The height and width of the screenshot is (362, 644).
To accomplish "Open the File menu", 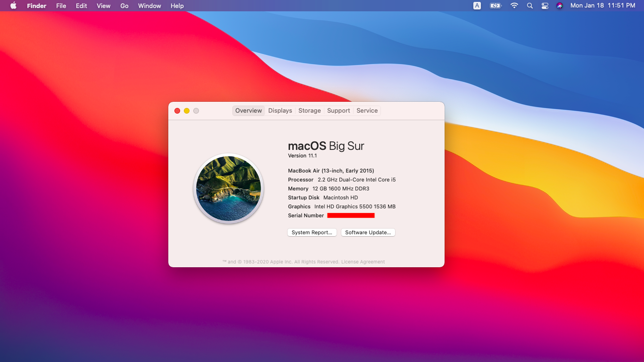I will point(61,6).
